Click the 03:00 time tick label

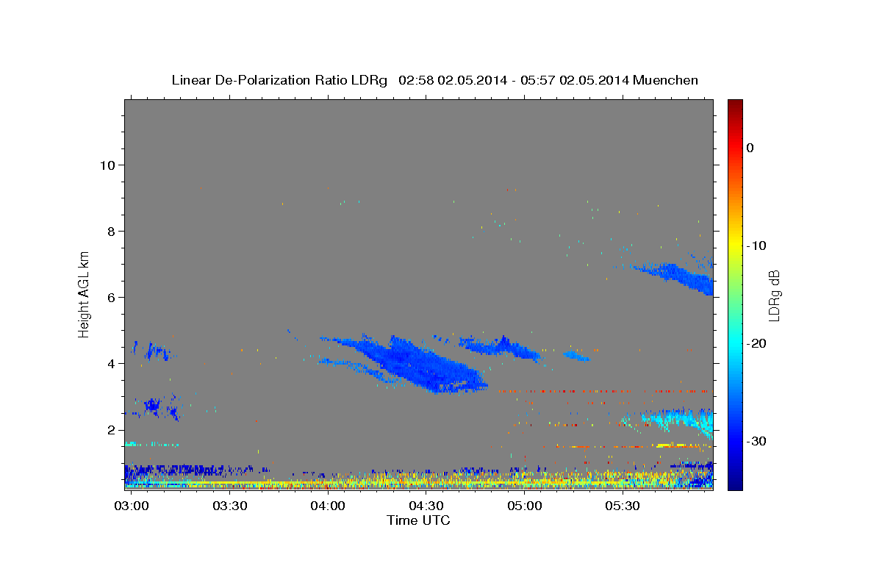pos(132,506)
